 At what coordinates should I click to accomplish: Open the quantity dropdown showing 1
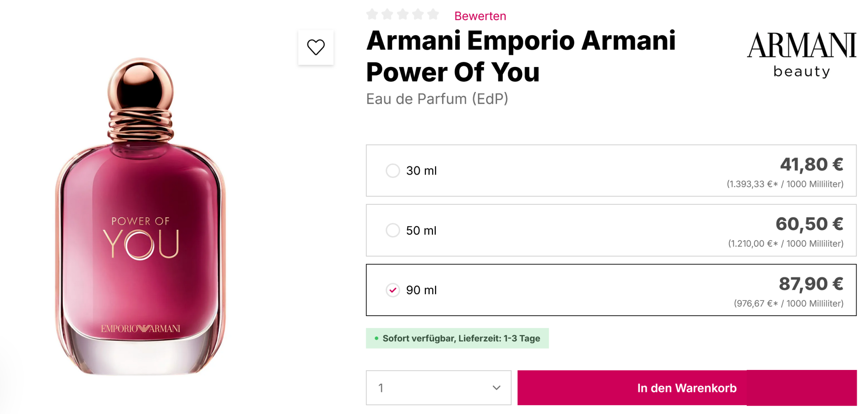(x=438, y=388)
